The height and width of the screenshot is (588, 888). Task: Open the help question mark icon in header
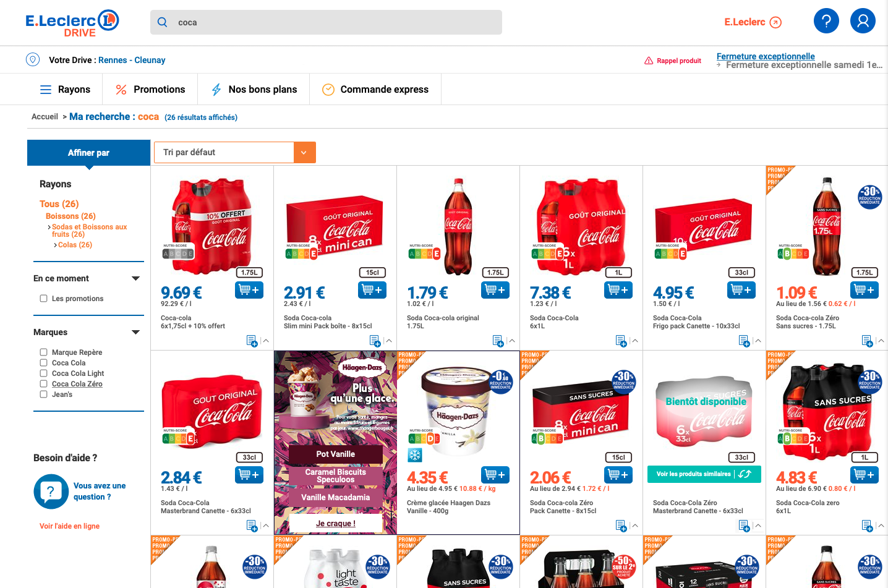click(x=826, y=21)
